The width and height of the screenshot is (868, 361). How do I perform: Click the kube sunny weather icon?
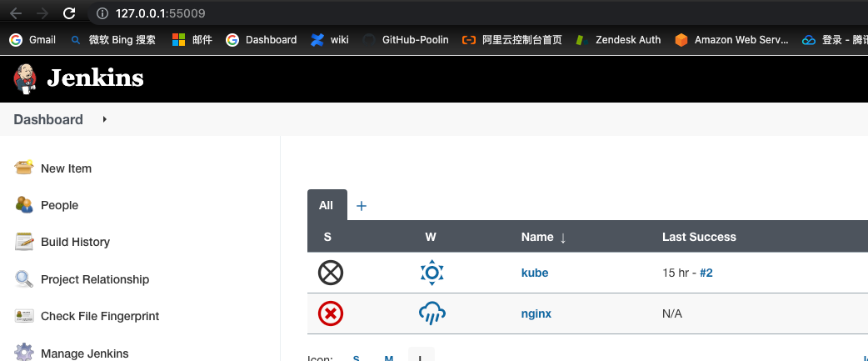432,273
